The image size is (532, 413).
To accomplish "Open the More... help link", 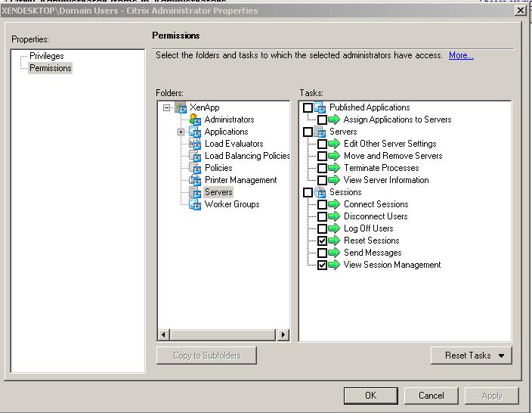I will pyautogui.click(x=461, y=55).
